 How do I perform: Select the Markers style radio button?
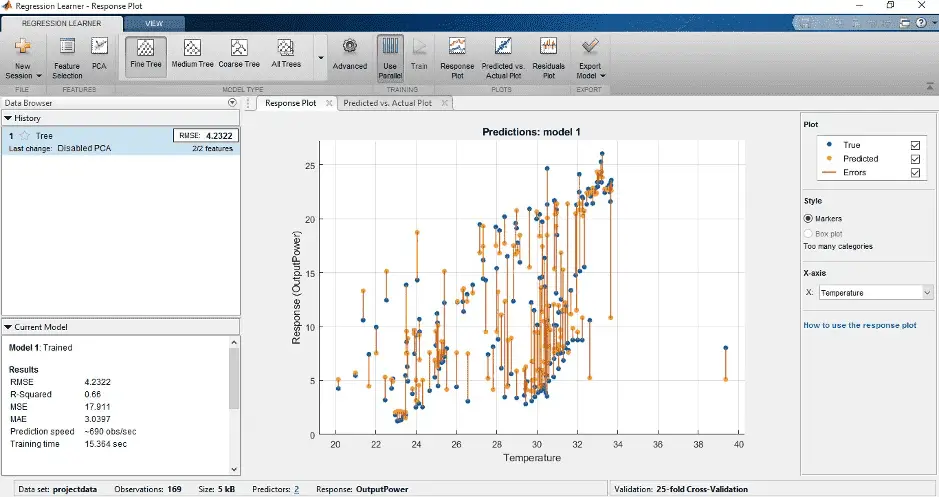pos(808,219)
